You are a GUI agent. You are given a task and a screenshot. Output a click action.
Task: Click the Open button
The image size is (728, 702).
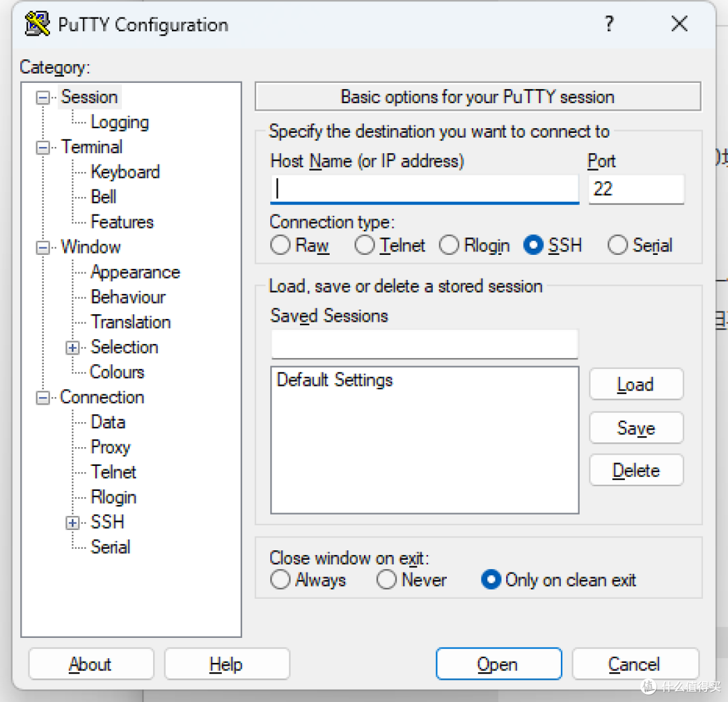tap(499, 664)
